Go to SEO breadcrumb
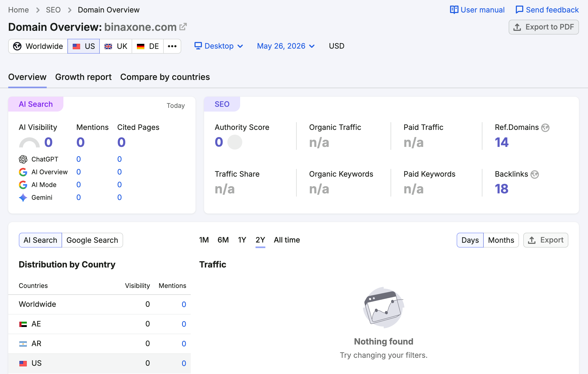 [x=53, y=10]
